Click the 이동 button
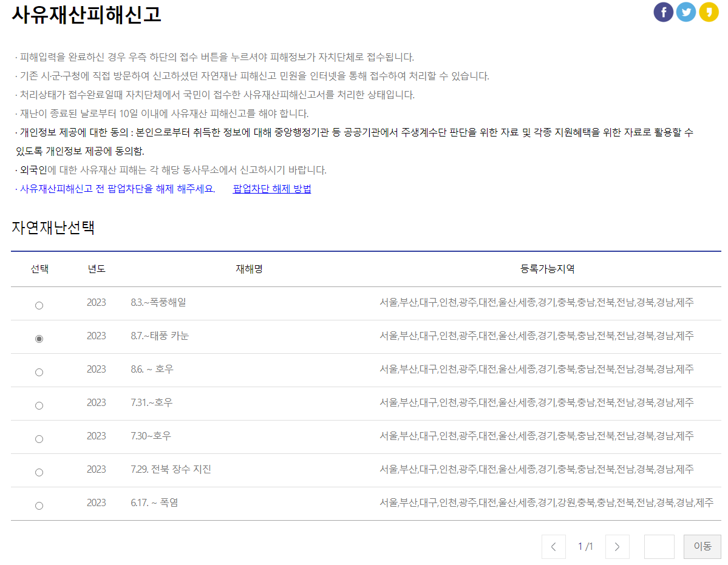The width and height of the screenshot is (728, 565). tap(702, 546)
